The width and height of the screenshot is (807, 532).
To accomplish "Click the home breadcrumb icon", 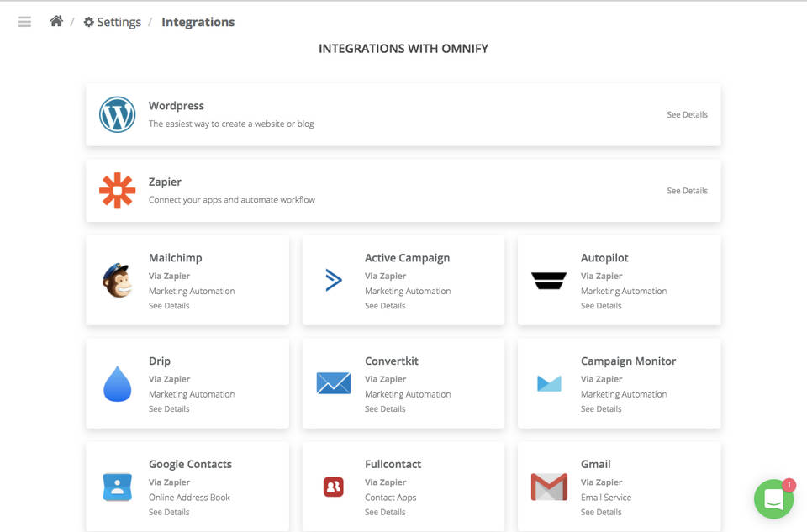I will click(55, 21).
